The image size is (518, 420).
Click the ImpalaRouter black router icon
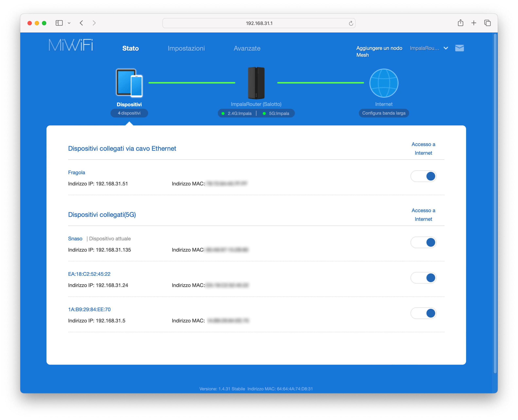point(256,83)
